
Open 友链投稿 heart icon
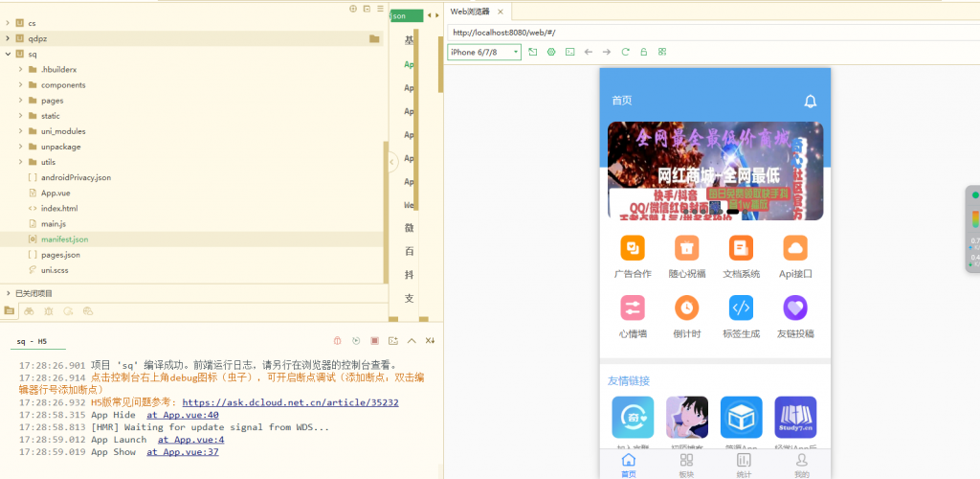pyautogui.click(x=795, y=308)
